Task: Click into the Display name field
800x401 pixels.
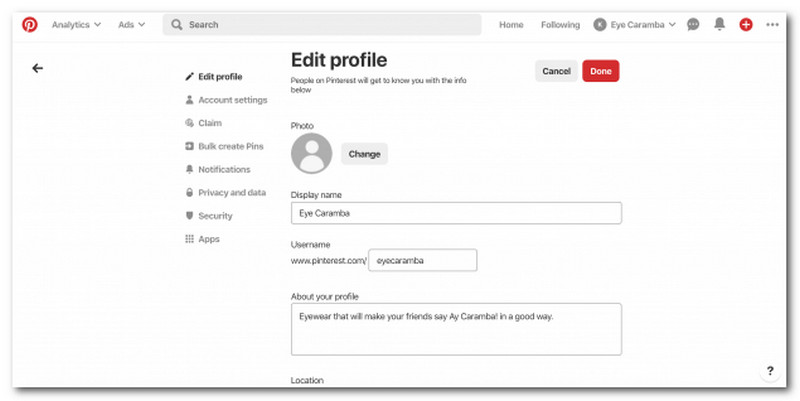Action: point(456,213)
